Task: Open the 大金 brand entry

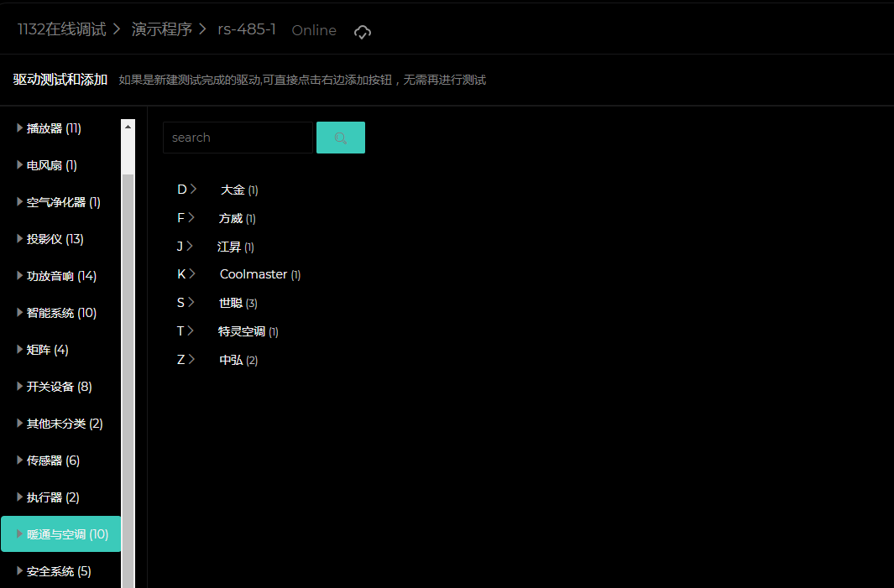Action: click(233, 190)
